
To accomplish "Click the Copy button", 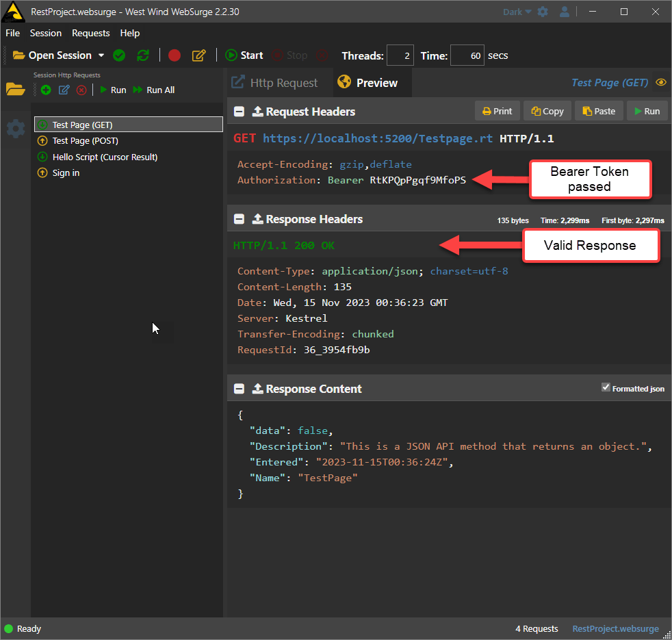I will click(x=547, y=111).
